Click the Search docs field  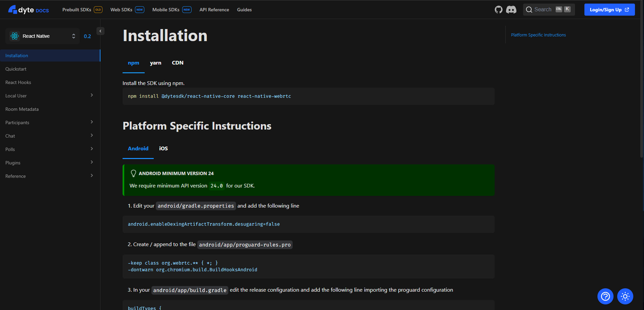[x=549, y=10]
